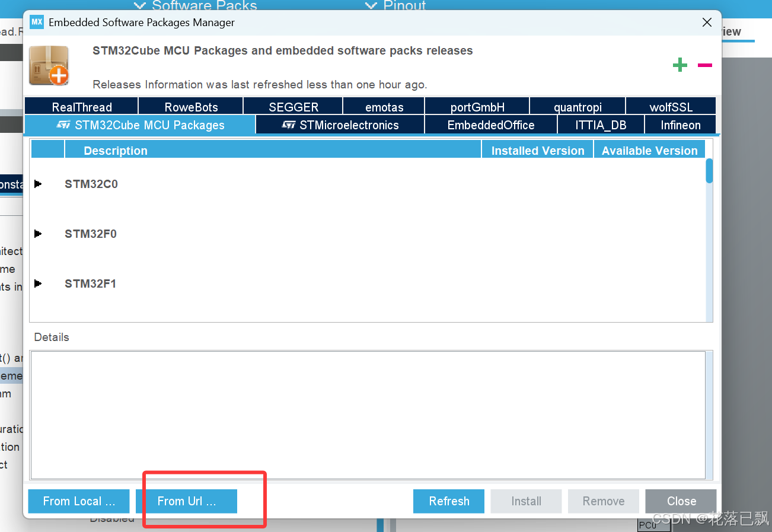Viewport: 772px width, 532px height.
Task: Click the Available Version column header
Action: pos(650,149)
